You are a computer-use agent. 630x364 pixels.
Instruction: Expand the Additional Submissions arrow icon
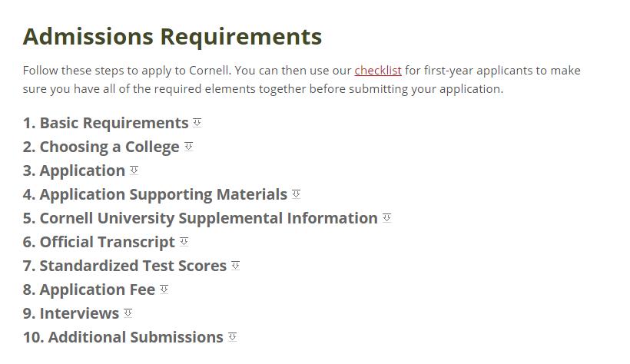coord(233,336)
